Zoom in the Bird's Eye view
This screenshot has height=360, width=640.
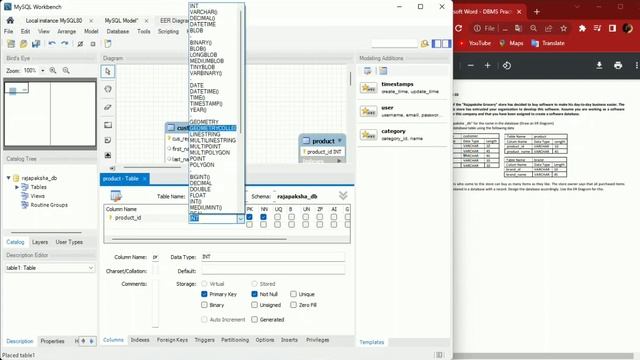[53, 71]
